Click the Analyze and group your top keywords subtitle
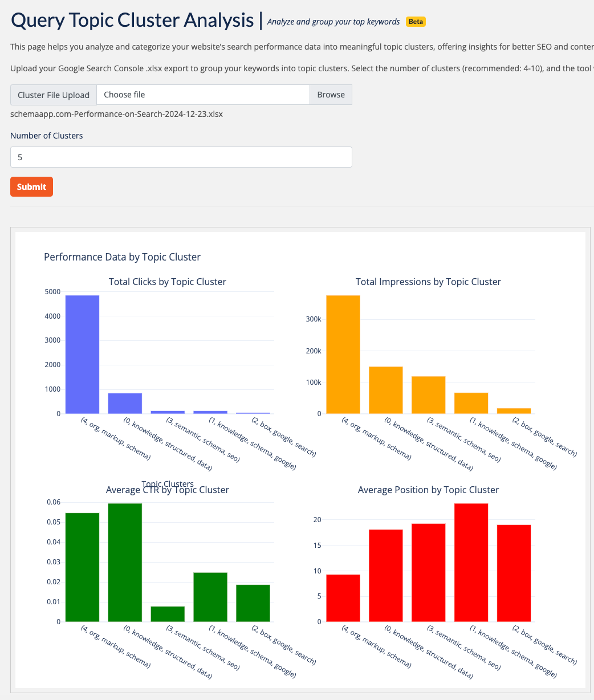Image resolution: width=594 pixels, height=700 pixels. [x=333, y=22]
